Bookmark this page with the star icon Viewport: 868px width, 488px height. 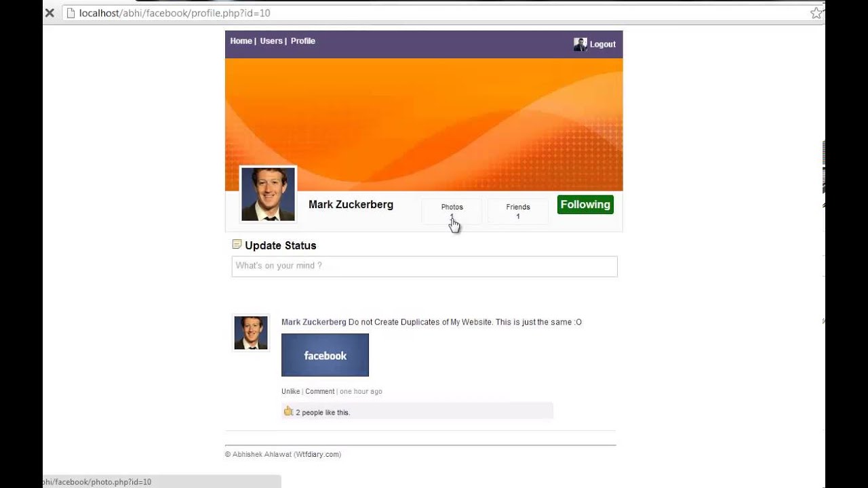click(x=816, y=13)
